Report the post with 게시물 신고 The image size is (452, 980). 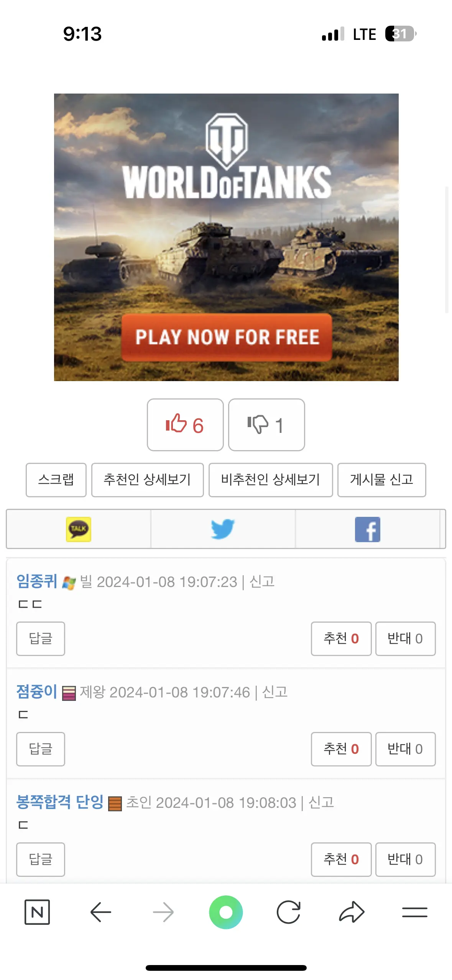tap(381, 480)
